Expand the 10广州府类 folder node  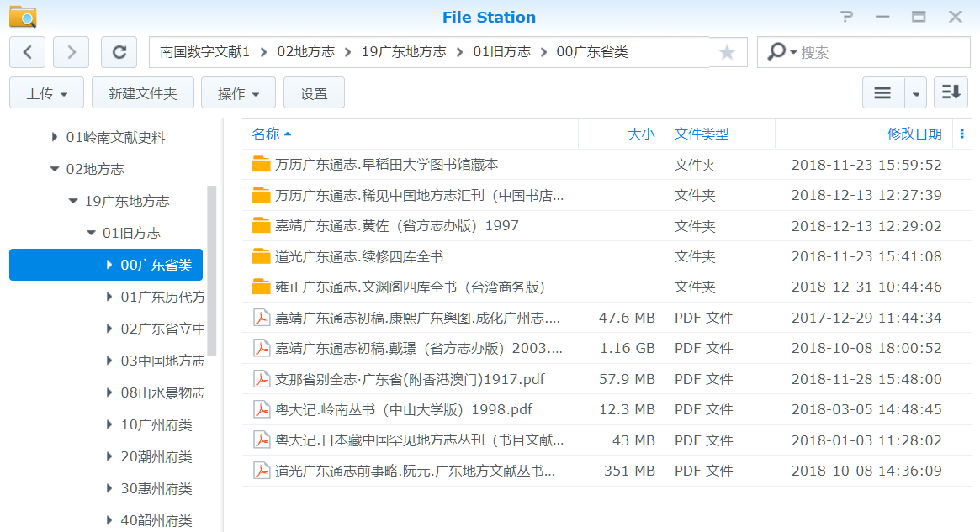[110, 424]
